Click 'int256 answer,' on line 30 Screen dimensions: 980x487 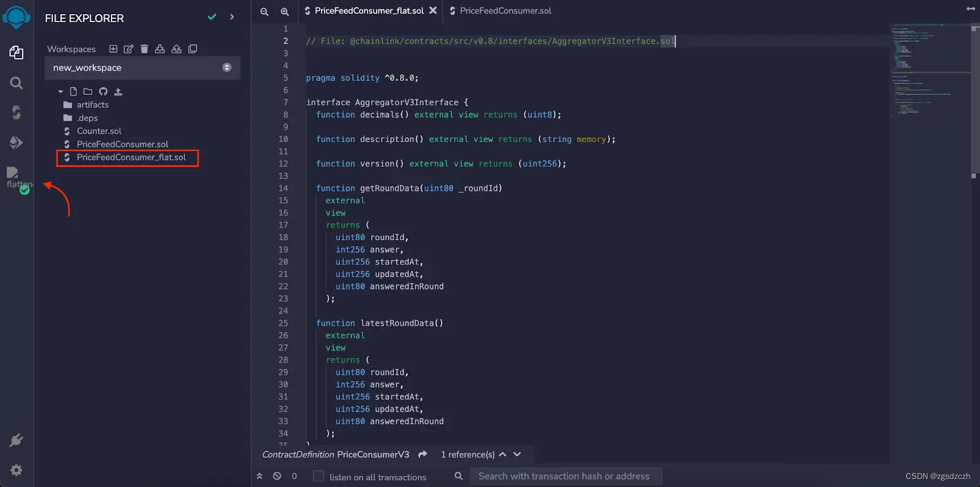(x=369, y=384)
